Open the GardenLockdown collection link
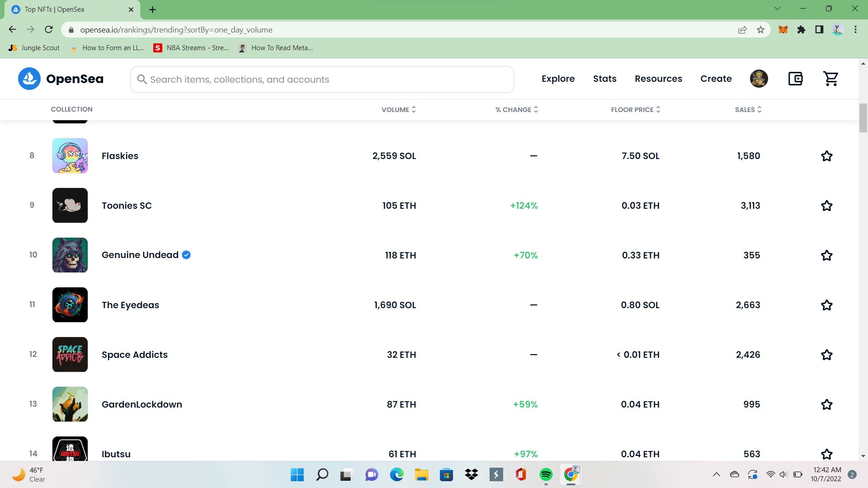Screen dimensions: 868x488 click(x=142, y=404)
